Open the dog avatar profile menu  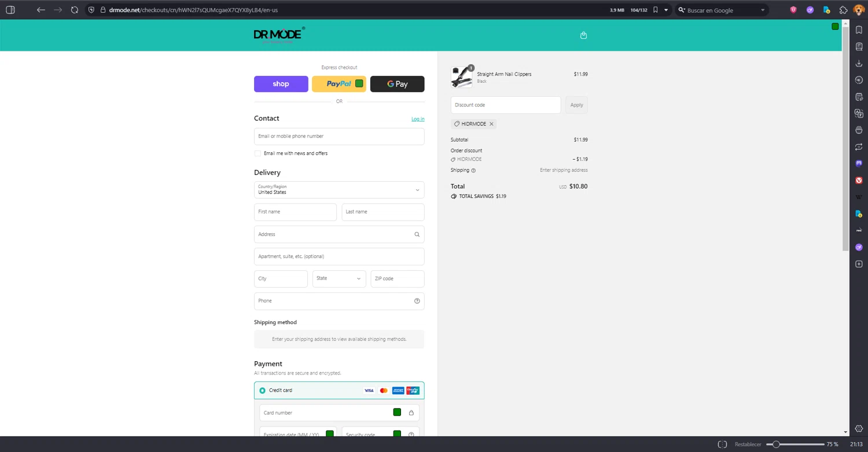[859, 10]
